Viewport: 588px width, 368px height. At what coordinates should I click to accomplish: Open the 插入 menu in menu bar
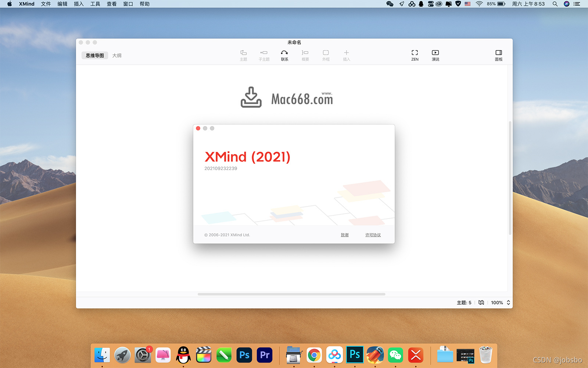pyautogui.click(x=79, y=4)
